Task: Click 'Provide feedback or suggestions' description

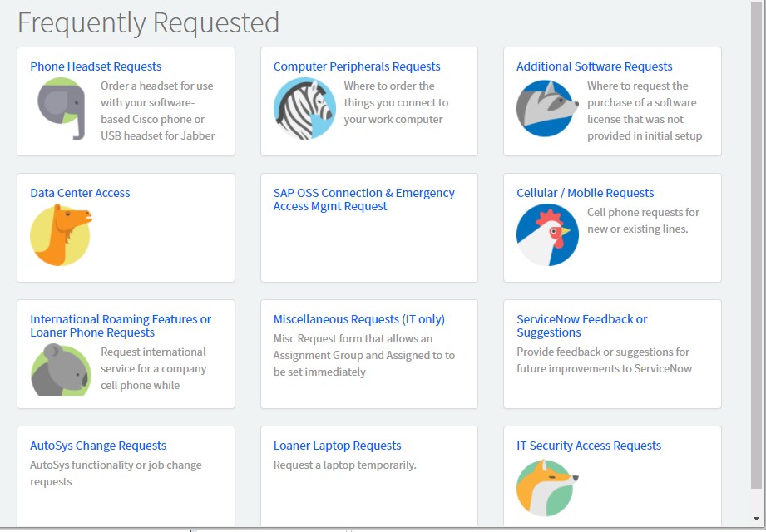Action: click(x=604, y=360)
